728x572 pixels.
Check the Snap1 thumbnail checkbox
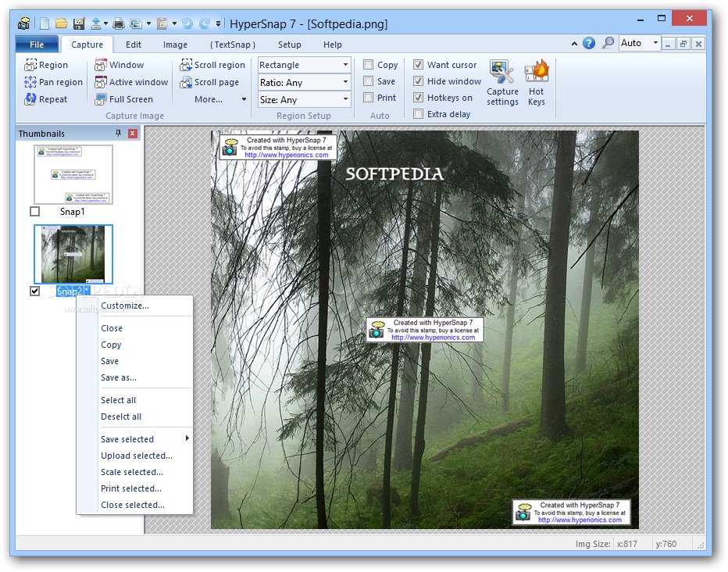34,212
